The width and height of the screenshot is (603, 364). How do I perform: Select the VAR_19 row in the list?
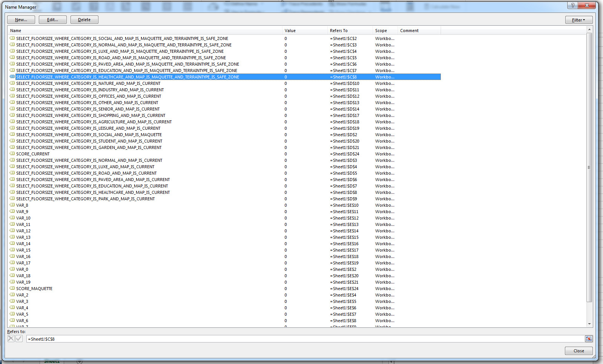point(23,282)
